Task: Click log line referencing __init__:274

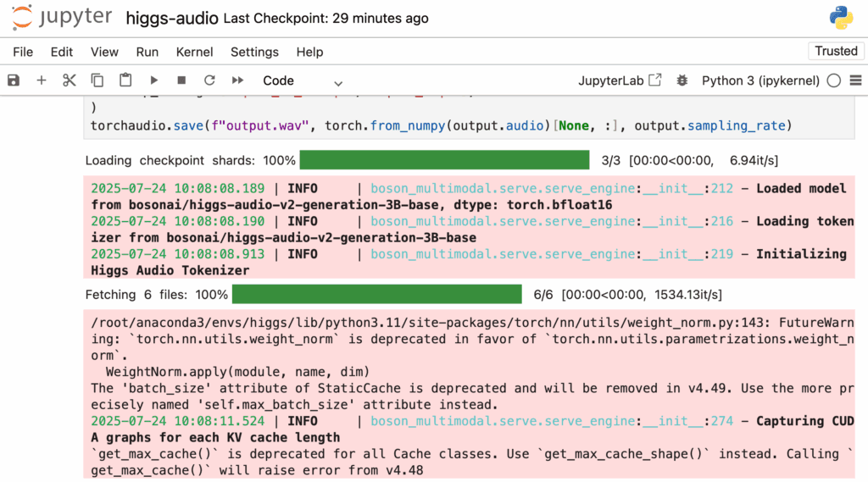Action: (472, 429)
